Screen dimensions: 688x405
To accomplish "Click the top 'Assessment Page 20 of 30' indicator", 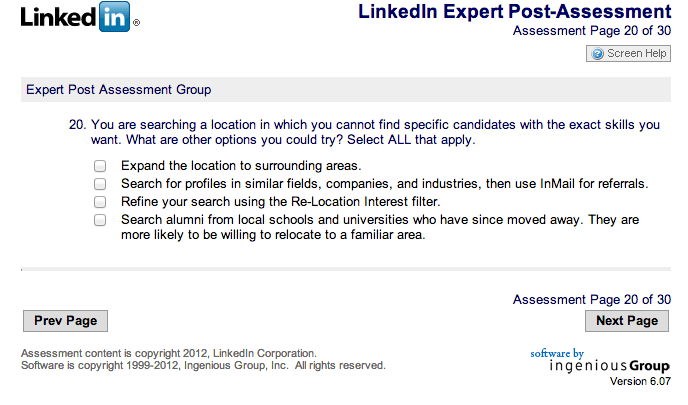I will [591, 31].
